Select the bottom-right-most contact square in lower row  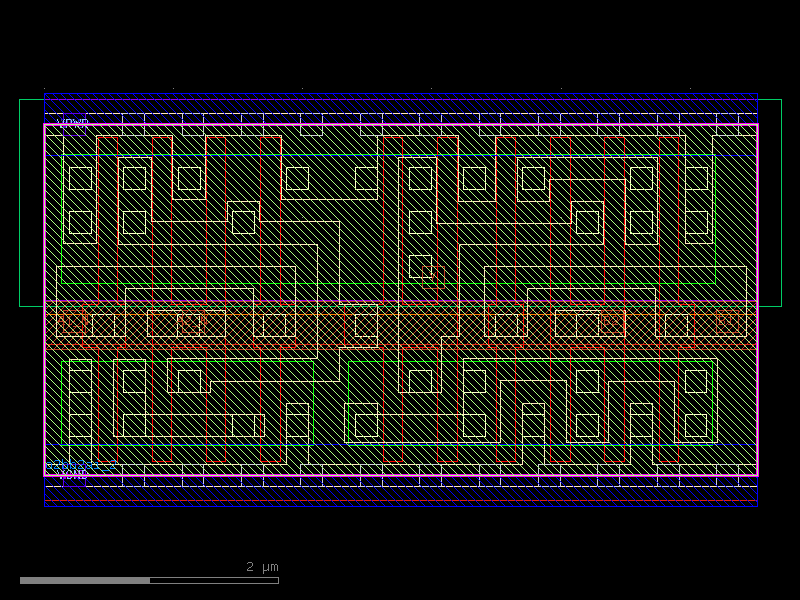point(696,425)
